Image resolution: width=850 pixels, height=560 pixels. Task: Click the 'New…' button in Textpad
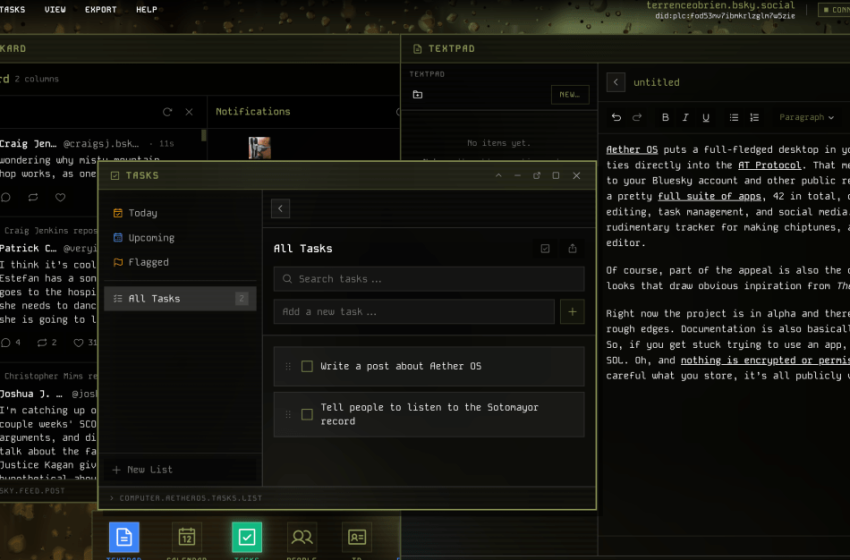[x=569, y=95]
